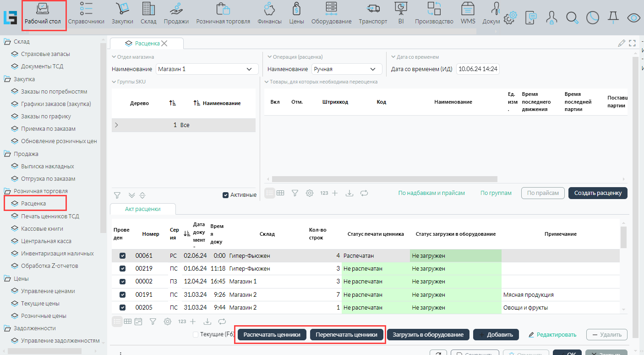Uncheck the Активные checkbox
Image resolution: width=644 pixels, height=355 pixels.
225,195
